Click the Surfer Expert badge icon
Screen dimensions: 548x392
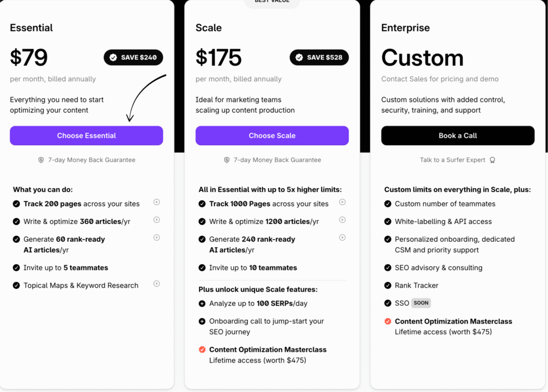pyautogui.click(x=492, y=160)
